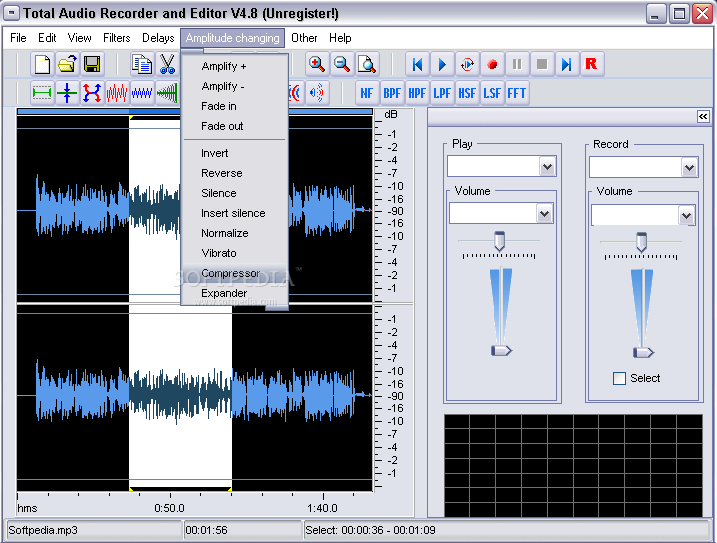Click the red waveform effect icon
The image size is (717, 543).
[x=117, y=93]
